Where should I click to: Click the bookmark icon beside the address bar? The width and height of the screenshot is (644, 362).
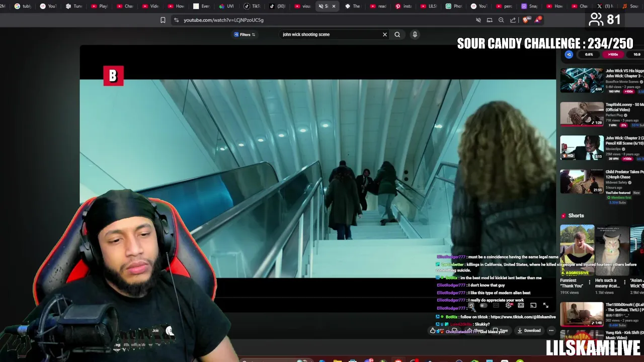(163, 20)
